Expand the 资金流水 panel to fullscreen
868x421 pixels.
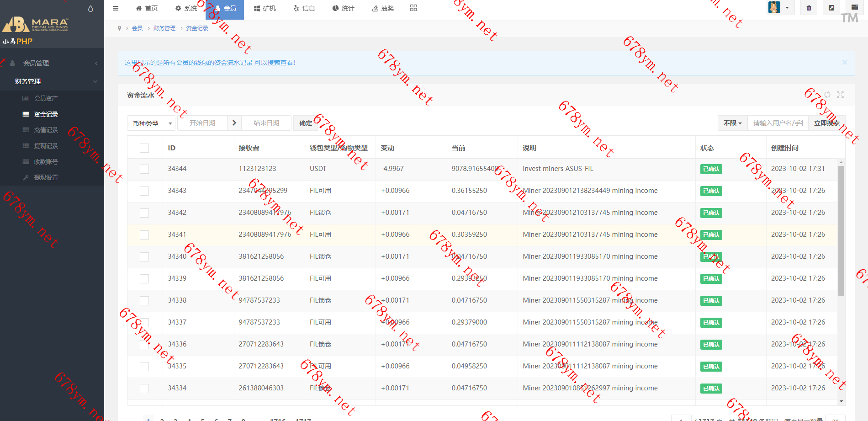[840, 95]
